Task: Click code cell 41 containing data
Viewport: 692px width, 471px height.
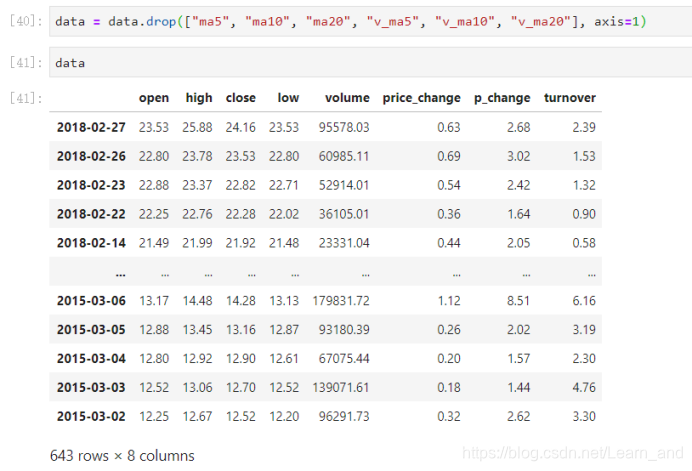Action: tap(370, 63)
